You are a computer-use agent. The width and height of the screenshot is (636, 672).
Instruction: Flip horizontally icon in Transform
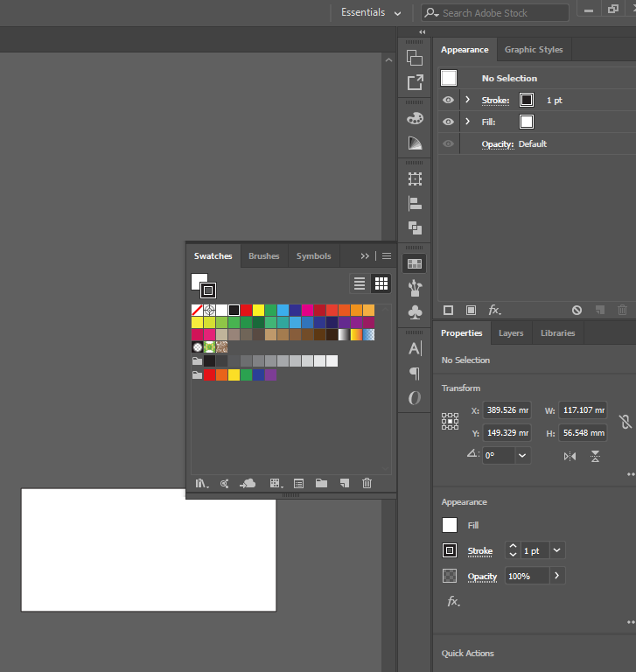(x=570, y=457)
